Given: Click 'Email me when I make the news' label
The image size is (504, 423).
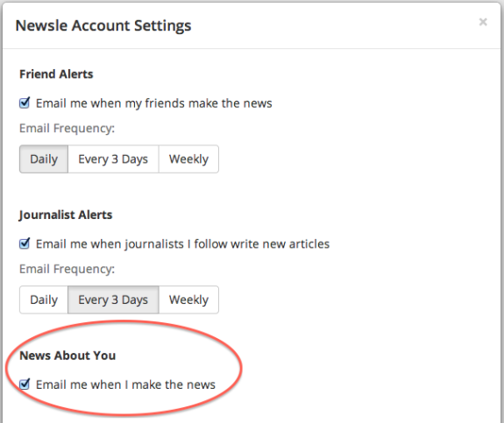Looking at the screenshot, I should [125, 384].
